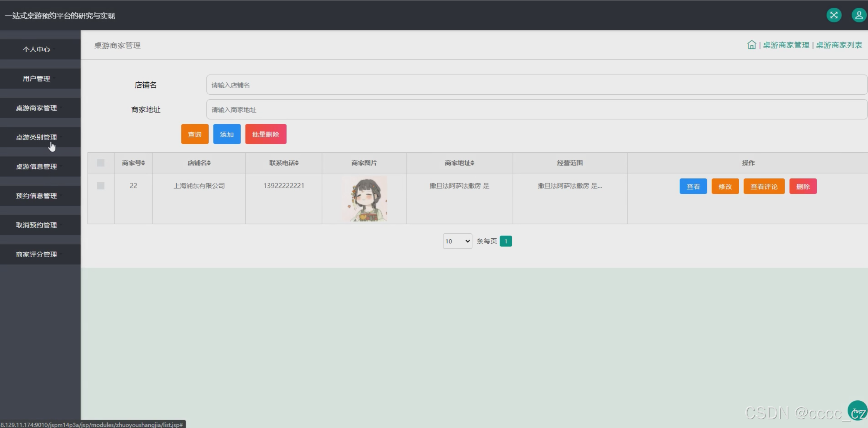The width and height of the screenshot is (868, 428).
Task: Open the user profile icon menu
Action: 859,15
